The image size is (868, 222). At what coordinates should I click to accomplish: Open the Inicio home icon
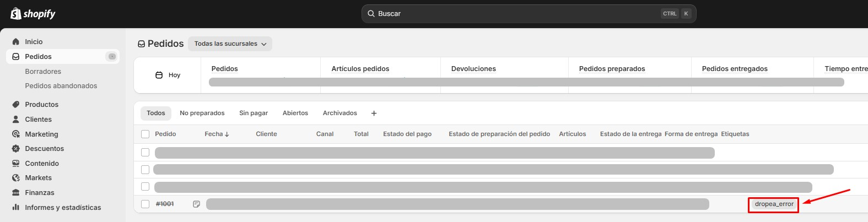pos(16,42)
